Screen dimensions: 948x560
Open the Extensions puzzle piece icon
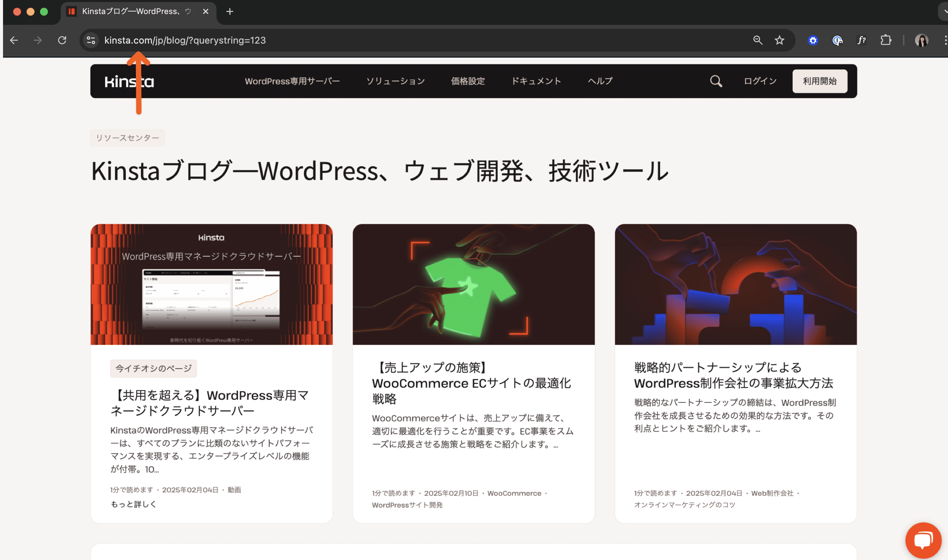[886, 40]
